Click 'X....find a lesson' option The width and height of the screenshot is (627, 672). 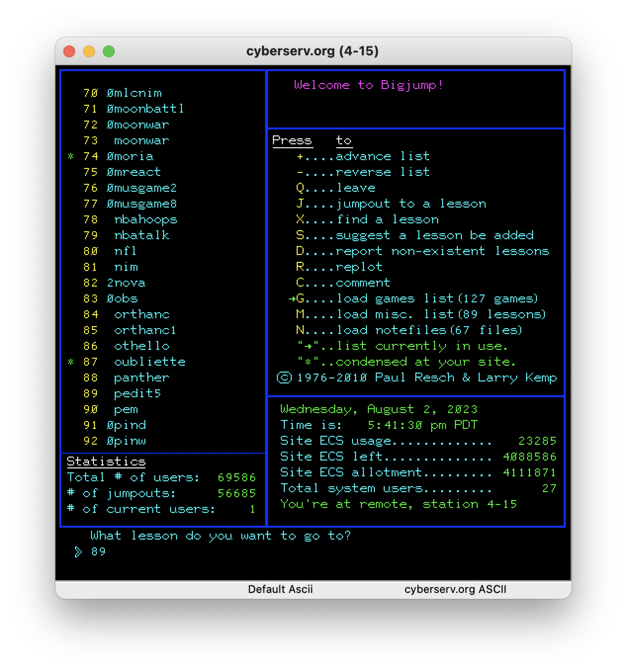[x=367, y=219]
